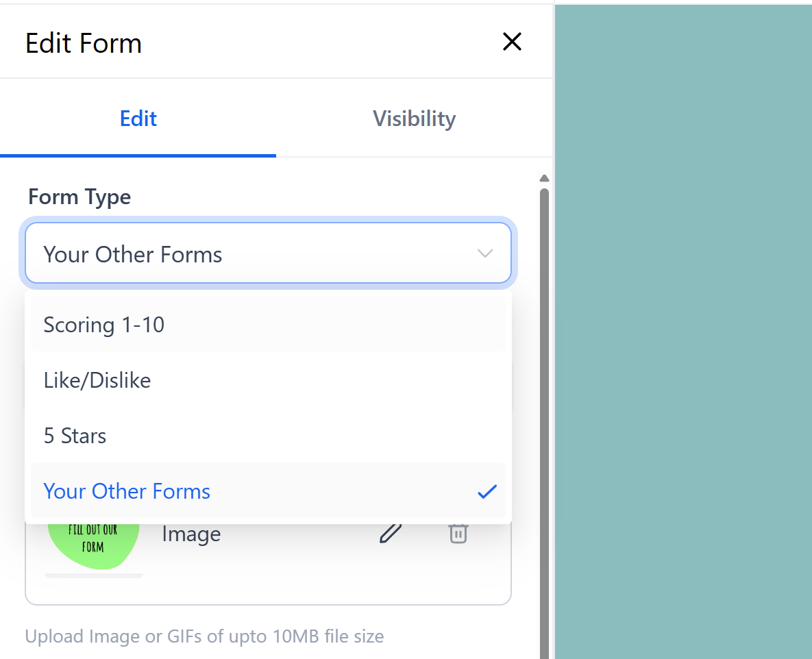The width and height of the screenshot is (812, 659).
Task: Click the pencil icon to edit Image
Action: [391, 534]
